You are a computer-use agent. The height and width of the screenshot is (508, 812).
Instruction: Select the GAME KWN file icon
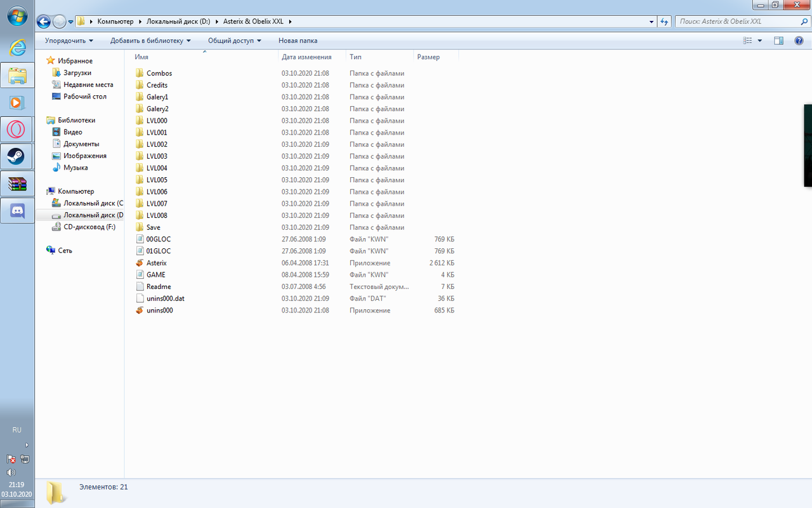[140, 275]
